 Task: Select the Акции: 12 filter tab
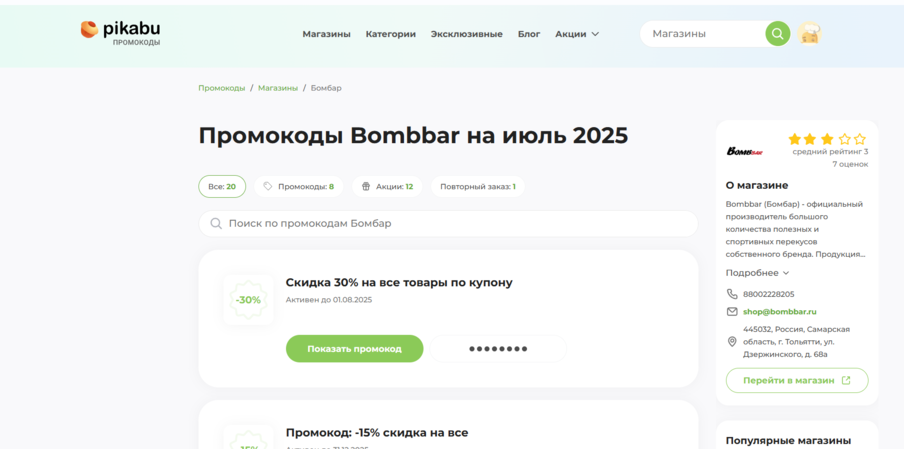click(387, 187)
